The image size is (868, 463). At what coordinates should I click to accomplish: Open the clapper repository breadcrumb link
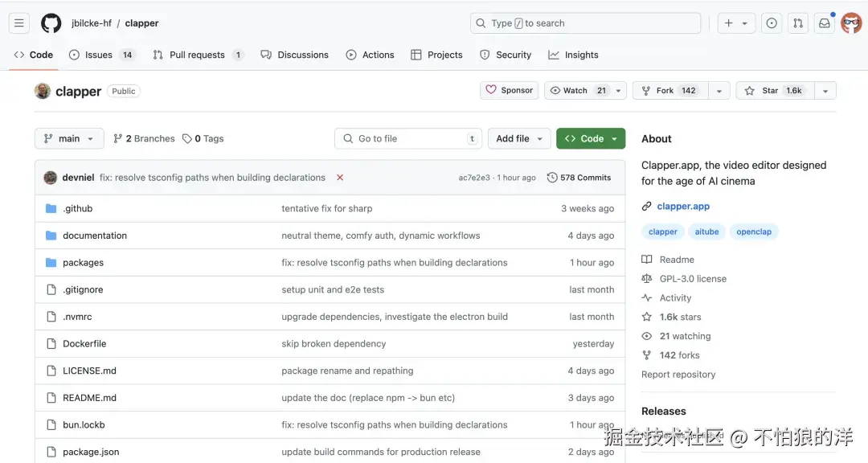pyautogui.click(x=141, y=23)
